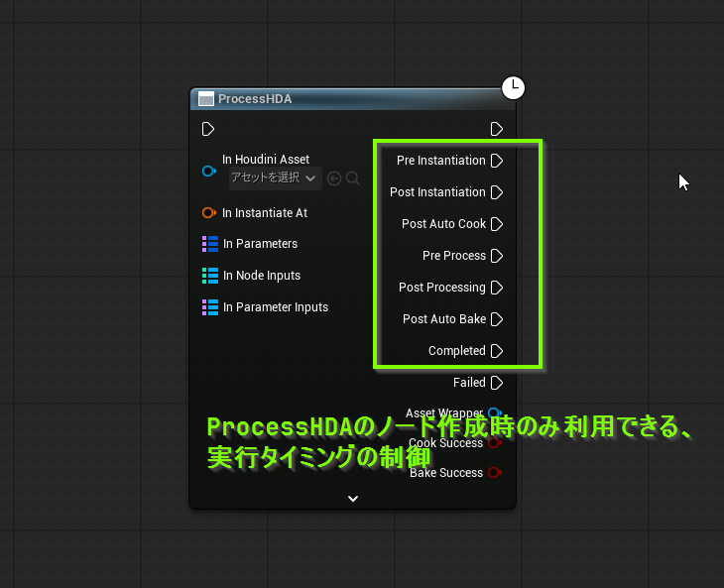Click the In Houdini Asset input pin
Screen dimensions: 724x588
(x=208, y=172)
